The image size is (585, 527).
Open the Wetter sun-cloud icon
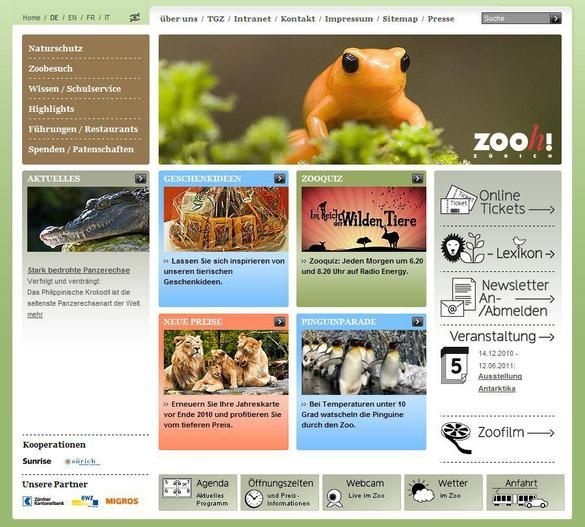pos(421,491)
